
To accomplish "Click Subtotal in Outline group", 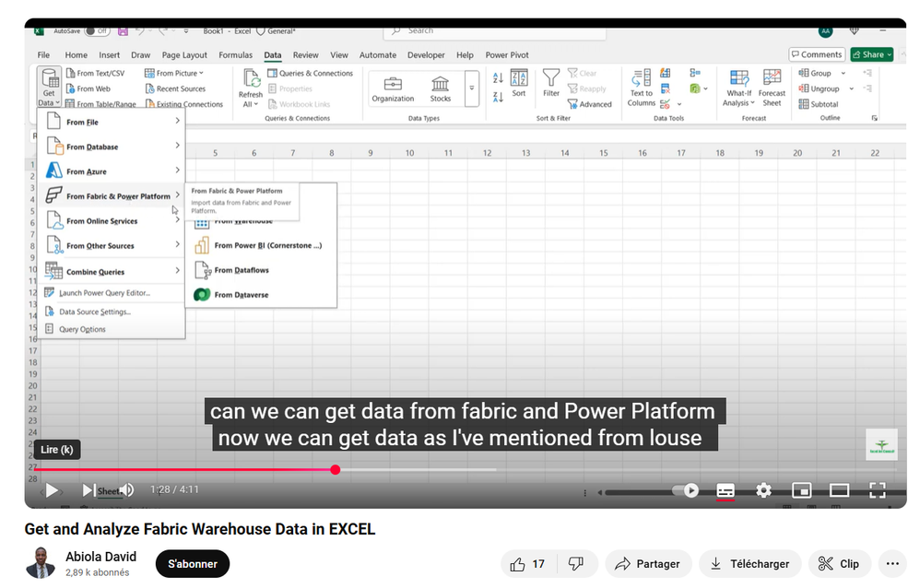I will [x=819, y=104].
